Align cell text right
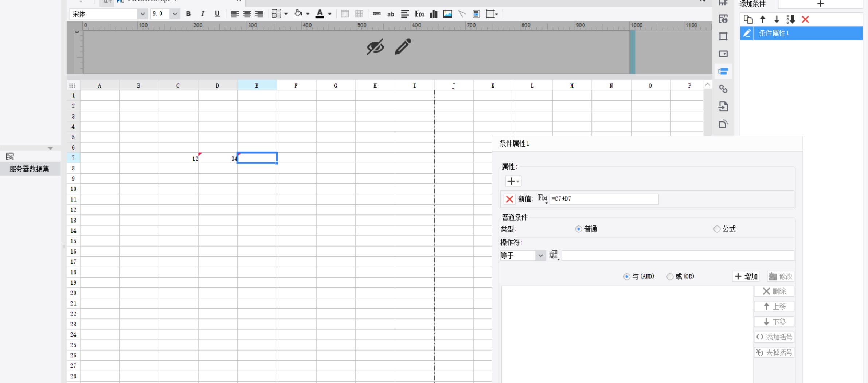Viewport: 868px width, 383px height. click(x=259, y=14)
